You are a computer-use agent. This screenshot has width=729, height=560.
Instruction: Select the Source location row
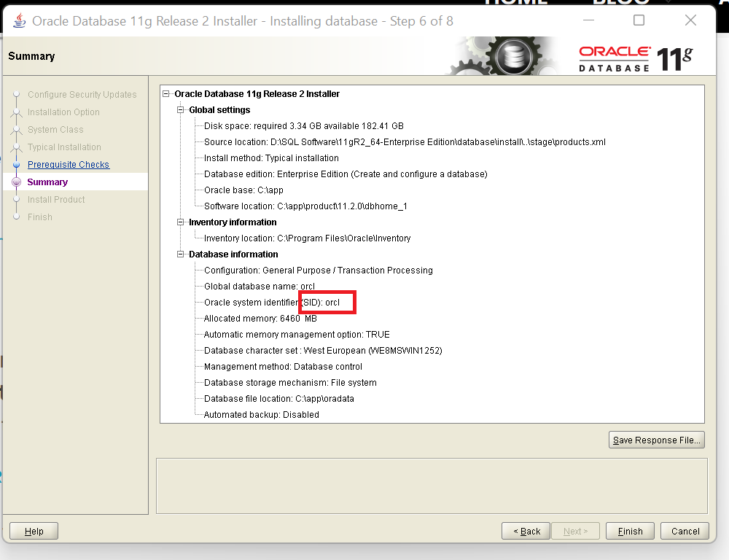click(x=405, y=142)
